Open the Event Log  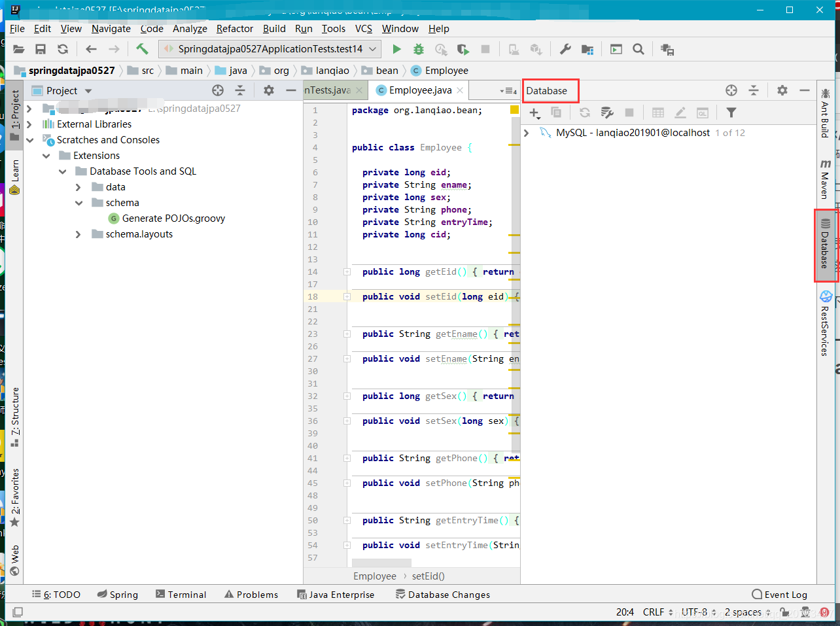click(780, 595)
